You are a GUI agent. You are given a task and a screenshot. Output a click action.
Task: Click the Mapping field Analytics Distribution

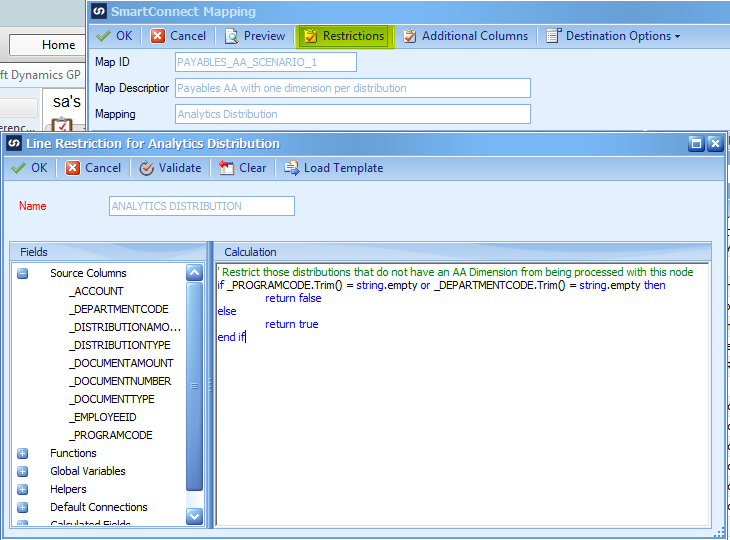pyautogui.click(x=353, y=114)
